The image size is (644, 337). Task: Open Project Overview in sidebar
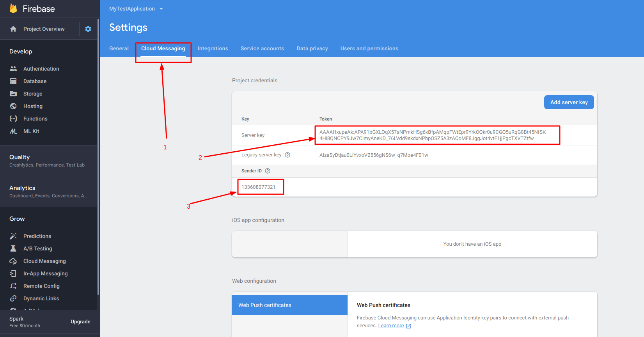[x=44, y=29]
